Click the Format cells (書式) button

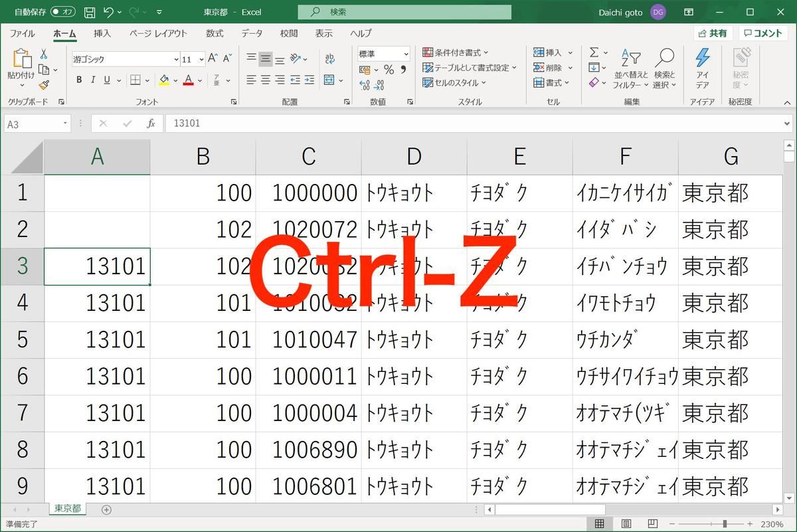(x=551, y=83)
